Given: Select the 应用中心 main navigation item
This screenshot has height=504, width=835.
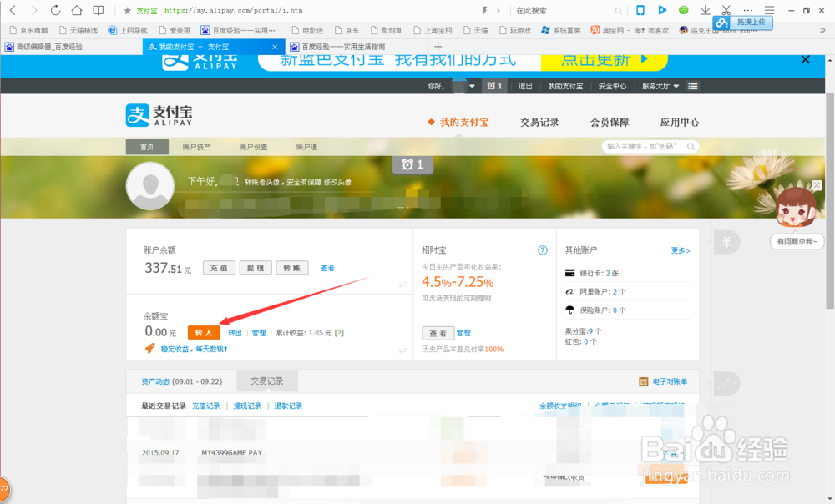Looking at the screenshot, I should pyautogui.click(x=680, y=123).
